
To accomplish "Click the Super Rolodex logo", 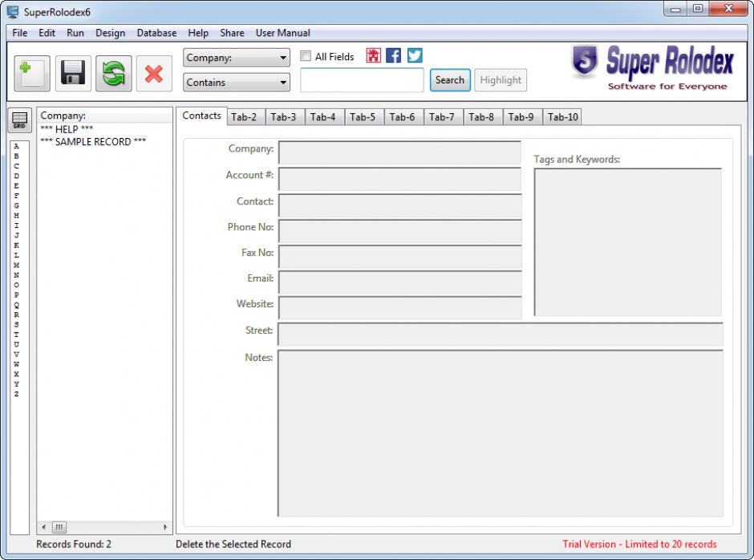I will 653,67.
